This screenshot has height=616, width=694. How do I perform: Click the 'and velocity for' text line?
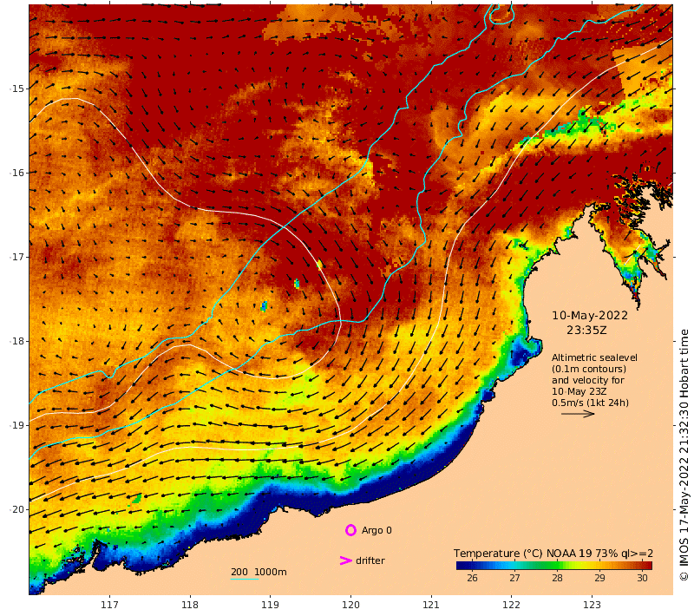click(588, 380)
